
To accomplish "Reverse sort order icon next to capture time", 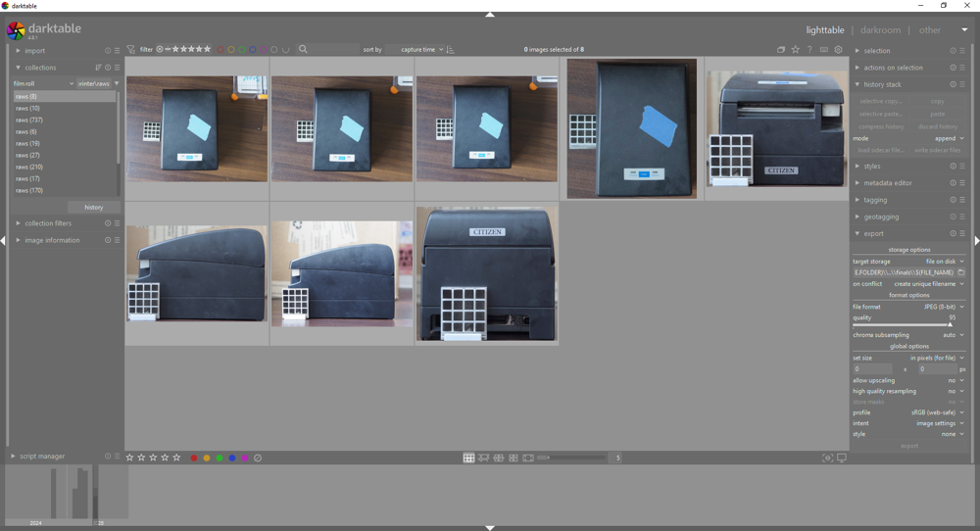I will click(451, 50).
